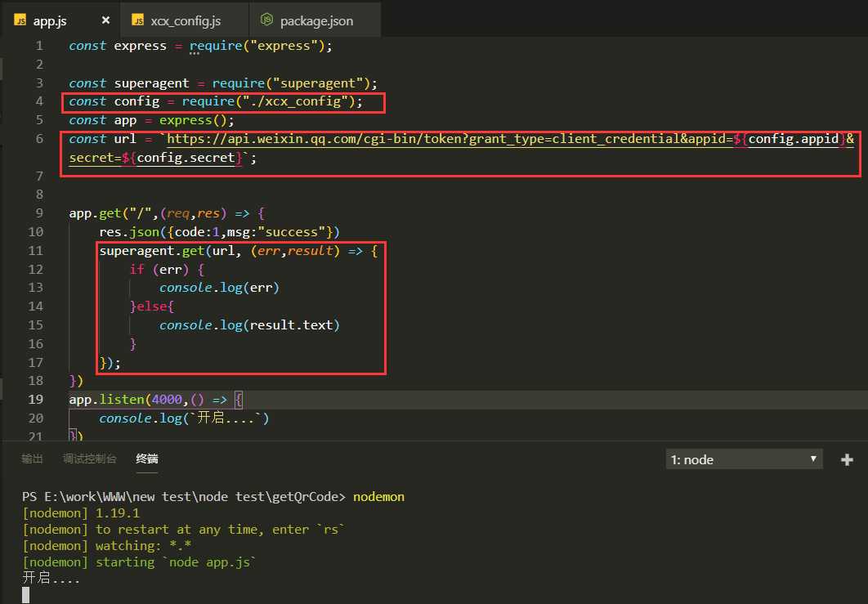Click the require("express") call on line 1
Screen dimensions: 868x604
(257, 46)
